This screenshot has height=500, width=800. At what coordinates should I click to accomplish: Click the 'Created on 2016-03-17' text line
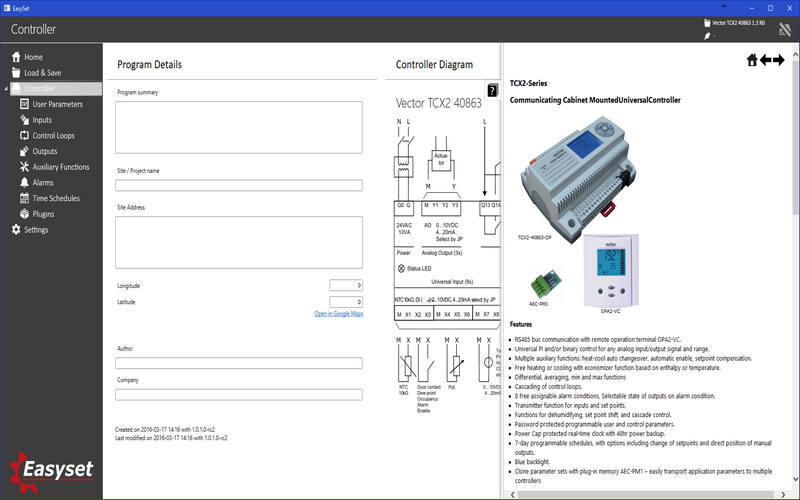(165, 430)
